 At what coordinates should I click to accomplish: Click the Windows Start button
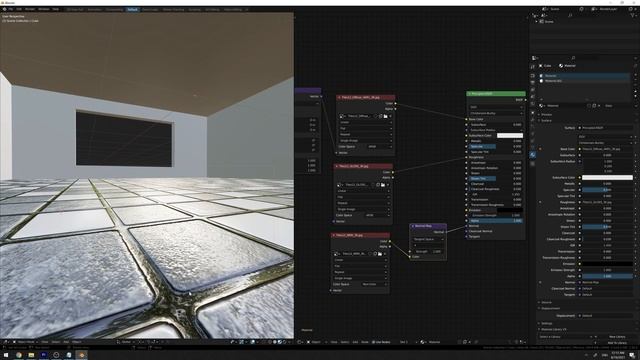pos(6,355)
